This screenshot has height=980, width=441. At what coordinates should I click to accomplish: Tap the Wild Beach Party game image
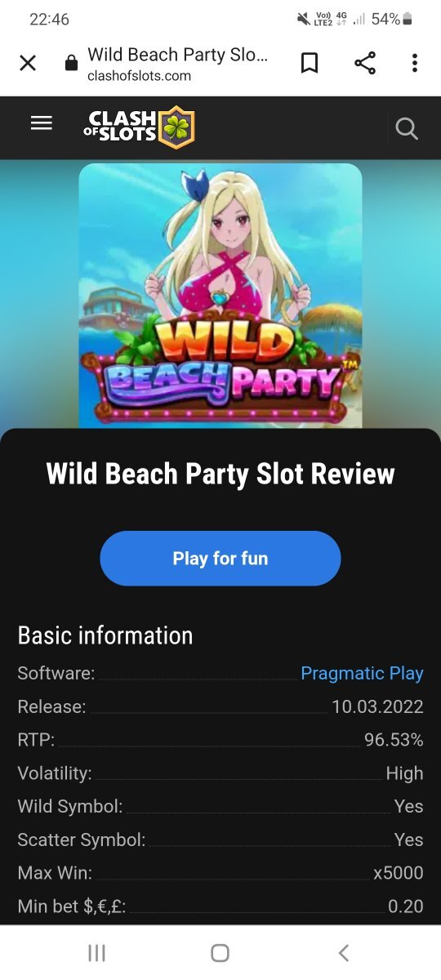coord(220,296)
